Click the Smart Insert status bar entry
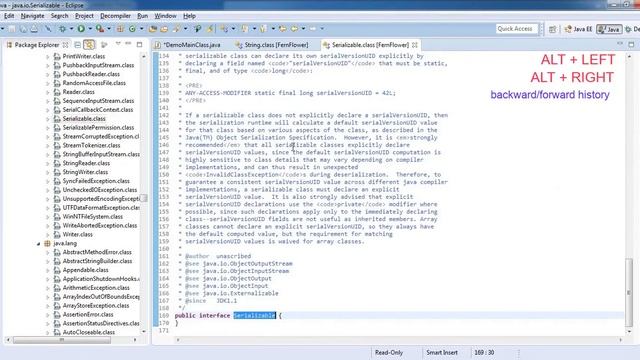Image resolution: width=640 pixels, height=360 pixels. coord(442,352)
